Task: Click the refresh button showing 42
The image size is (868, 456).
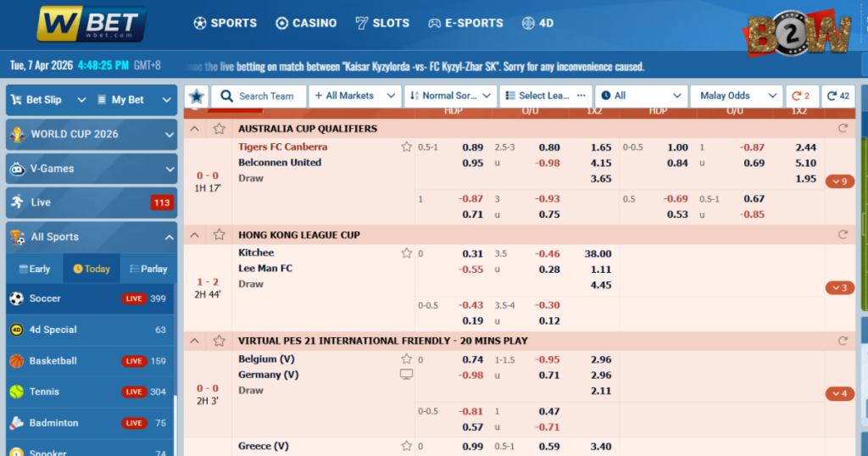Action: 838,96
